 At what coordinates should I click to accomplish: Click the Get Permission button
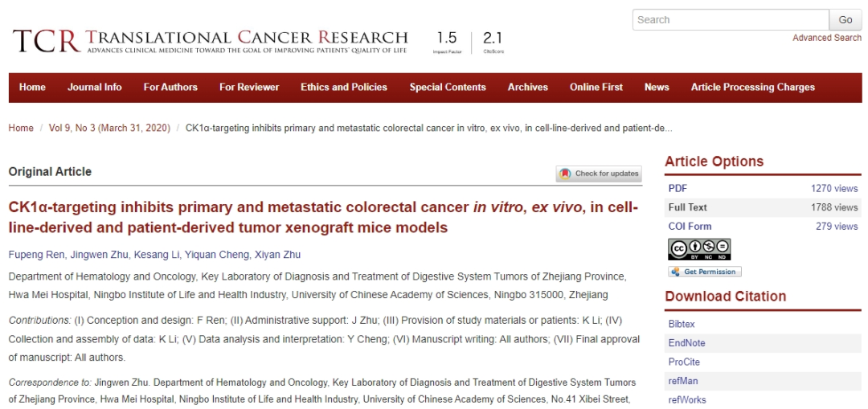click(x=704, y=272)
